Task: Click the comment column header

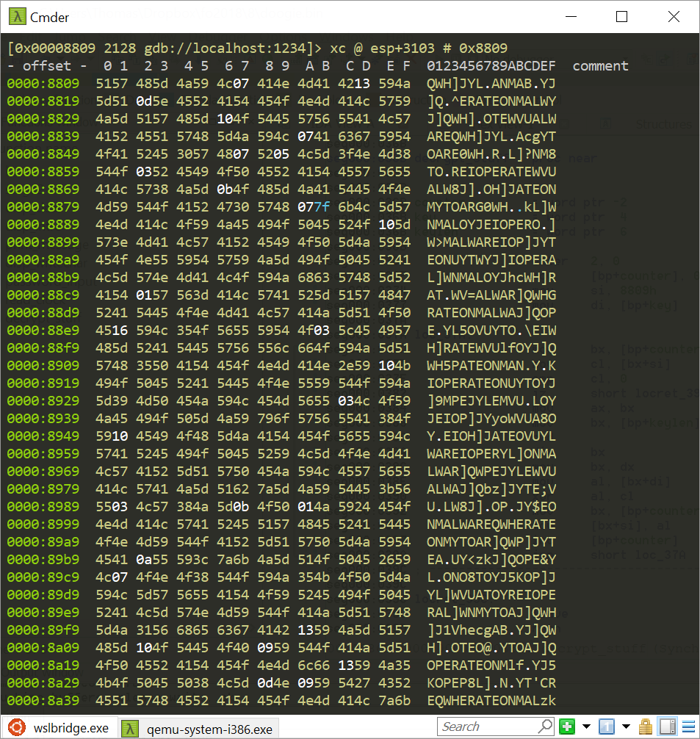Action: pyautogui.click(x=600, y=65)
